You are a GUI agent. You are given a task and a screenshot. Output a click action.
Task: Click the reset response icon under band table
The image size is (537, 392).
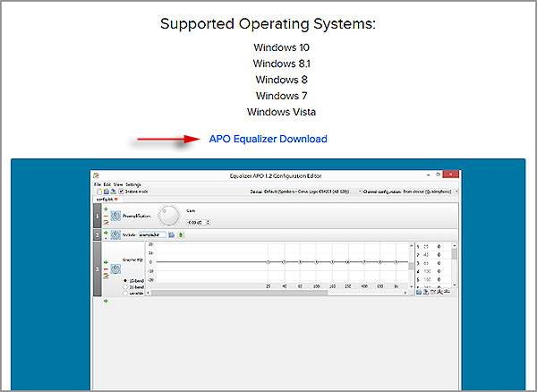[447, 292]
